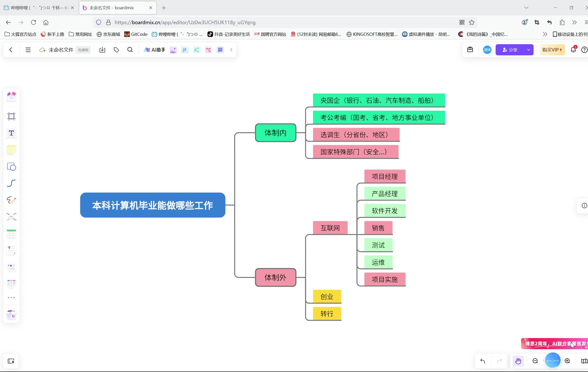Screen dimensions: 588x372
Task: Select the Kanban board tool
Action: coord(11,283)
